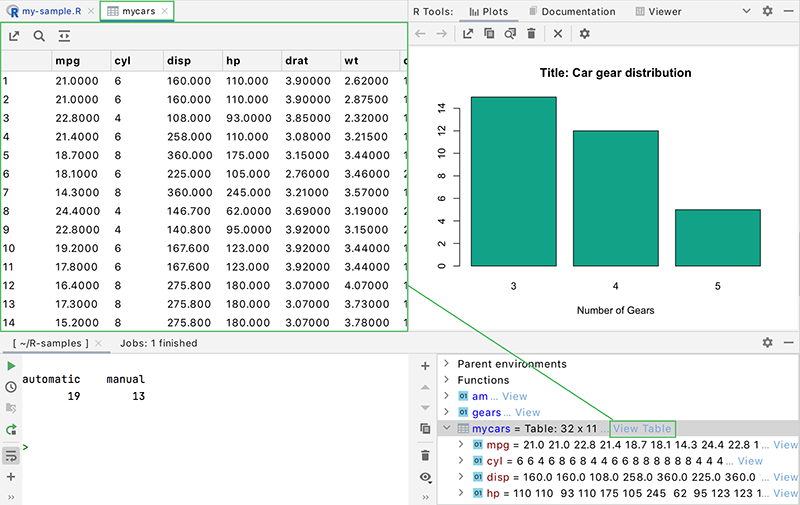Expand the Parent environments node
The width and height of the screenshot is (800, 505).
[x=447, y=364]
